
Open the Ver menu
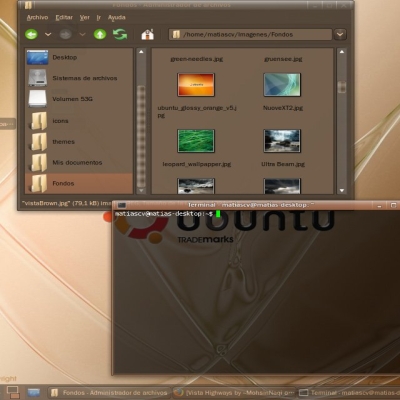pos(84,17)
